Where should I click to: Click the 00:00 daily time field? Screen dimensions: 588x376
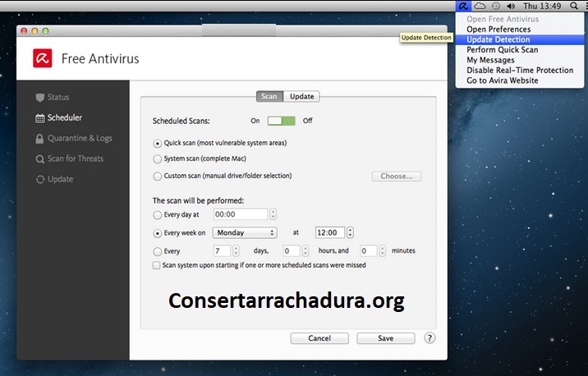241,214
